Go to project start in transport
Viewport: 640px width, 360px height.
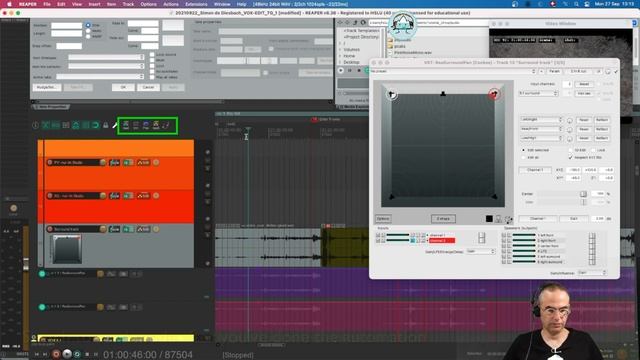[37, 354]
